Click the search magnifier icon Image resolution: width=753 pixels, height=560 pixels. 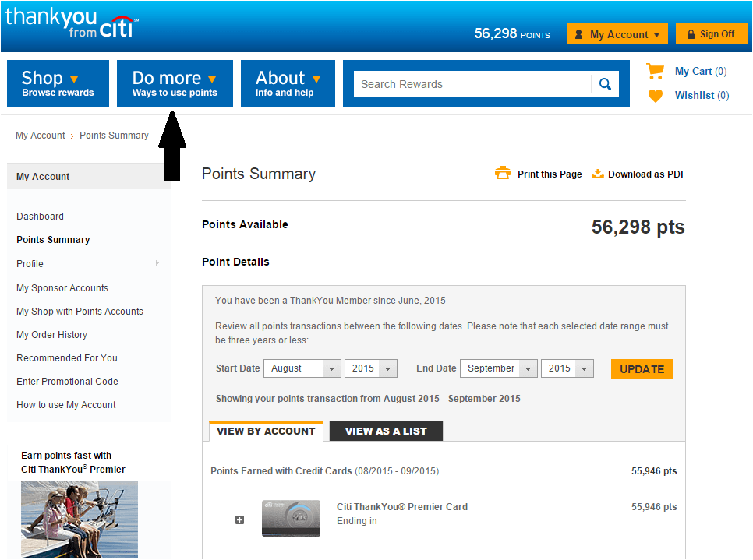605,84
